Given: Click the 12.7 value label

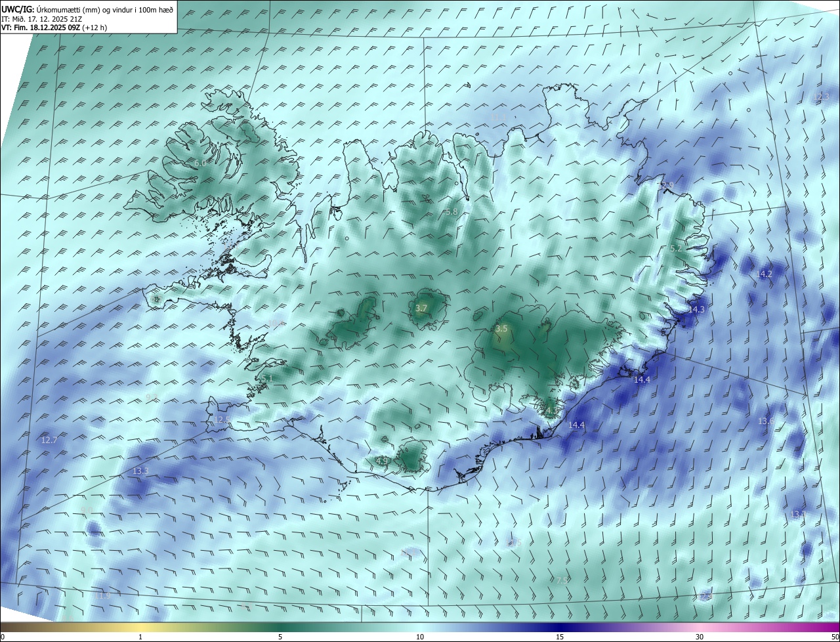Looking at the screenshot, I should point(49,440).
